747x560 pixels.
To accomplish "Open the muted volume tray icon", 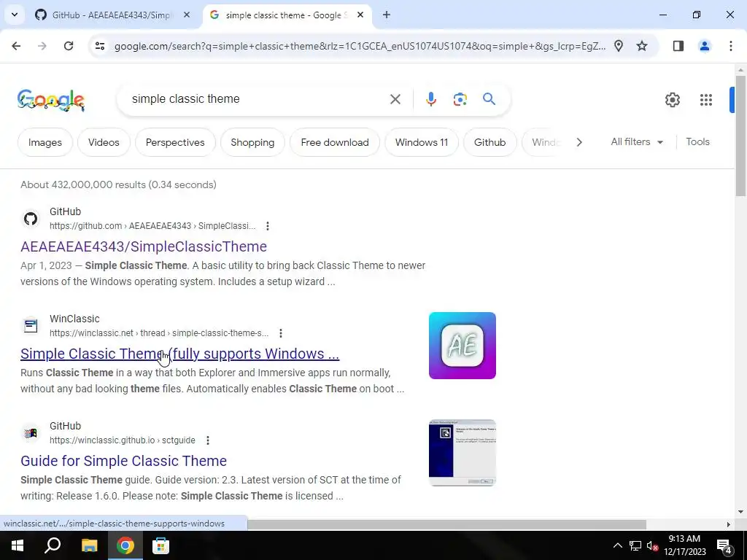I will 653,545.
